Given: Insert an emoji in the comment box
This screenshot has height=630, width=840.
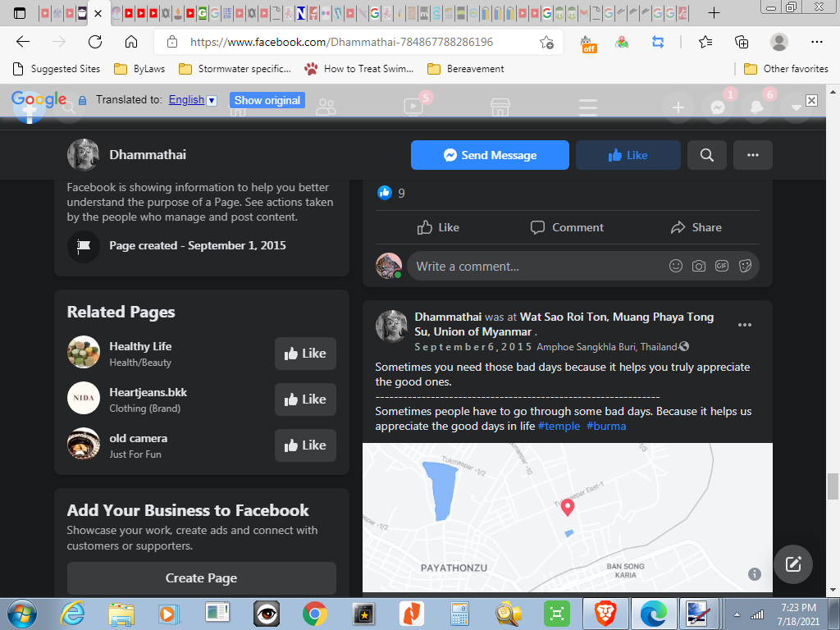Looking at the screenshot, I should tap(676, 266).
